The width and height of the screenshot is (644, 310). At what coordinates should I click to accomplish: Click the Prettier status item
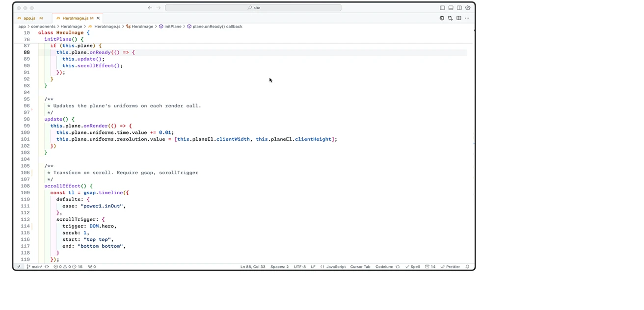(451, 267)
